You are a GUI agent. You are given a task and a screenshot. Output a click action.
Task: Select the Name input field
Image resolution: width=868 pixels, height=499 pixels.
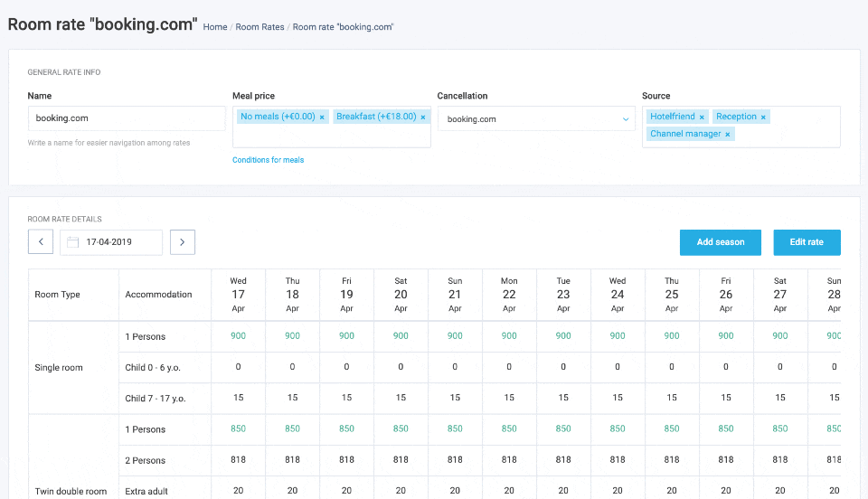[127, 118]
